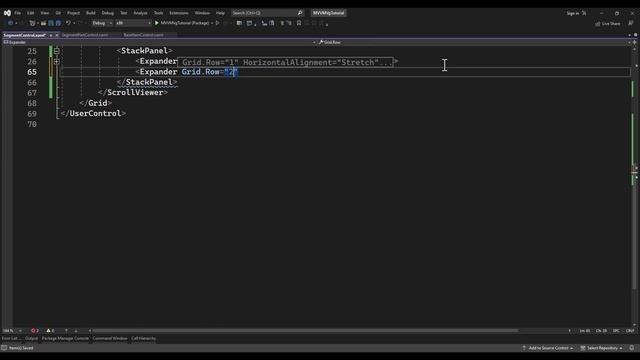
Task: Click the </StackPanel> tag on line 66
Action: coord(147,82)
